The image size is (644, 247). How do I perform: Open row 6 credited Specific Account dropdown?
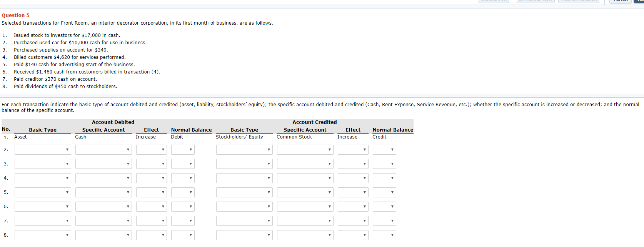click(x=305, y=207)
